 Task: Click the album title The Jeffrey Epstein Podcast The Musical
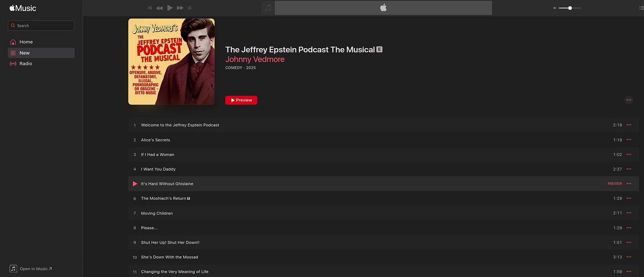coord(300,49)
